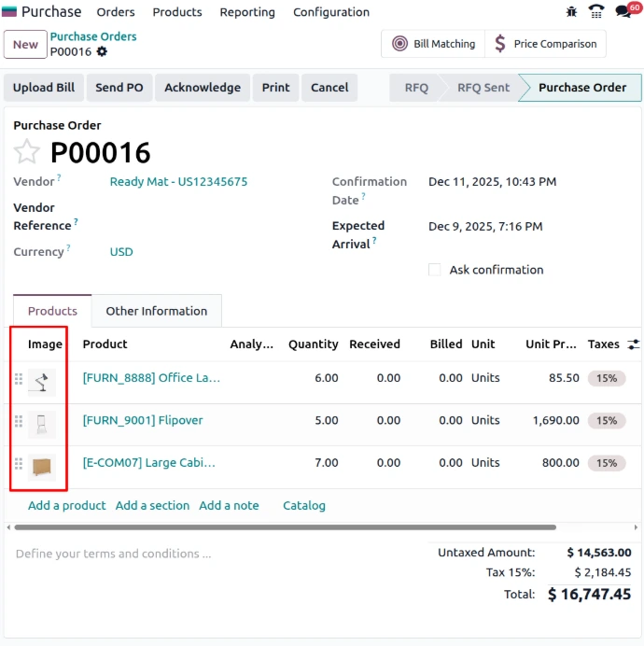The width and height of the screenshot is (644, 646).
Task: Click the gear icon beside P00016
Action: tap(103, 52)
